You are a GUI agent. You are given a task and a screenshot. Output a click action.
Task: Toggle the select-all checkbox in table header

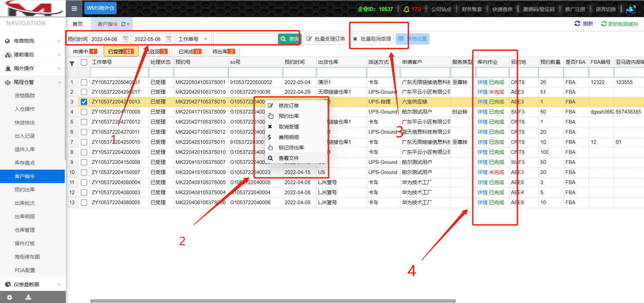pyautogui.click(x=84, y=62)
